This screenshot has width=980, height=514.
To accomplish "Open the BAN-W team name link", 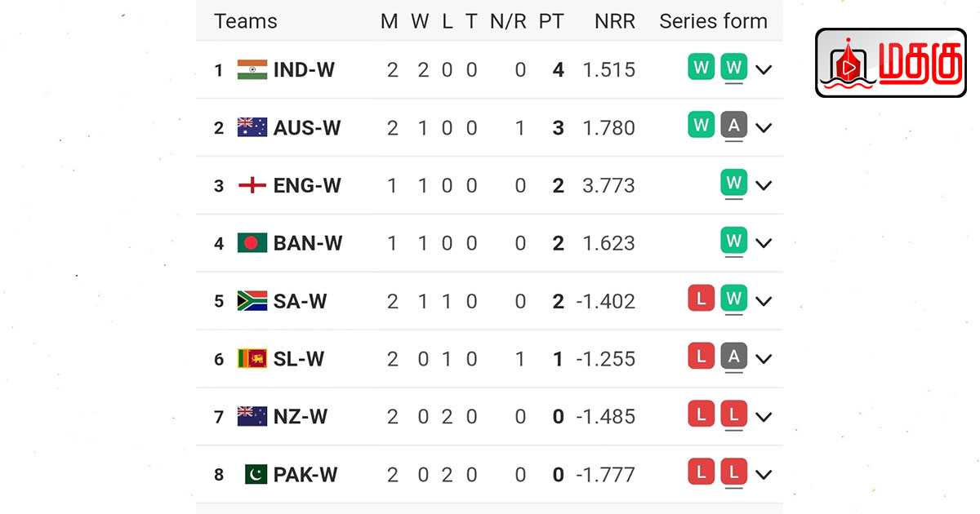I will point(308,243).
